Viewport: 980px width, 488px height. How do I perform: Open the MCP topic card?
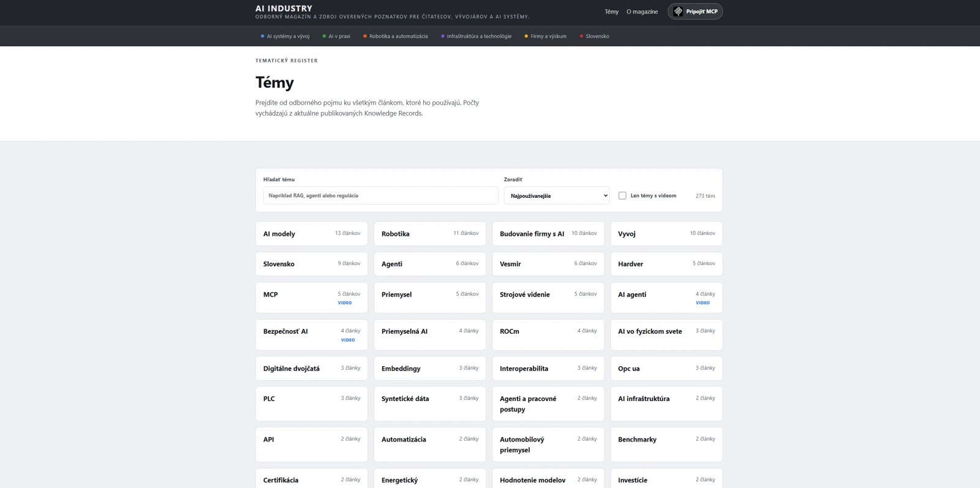312,298
